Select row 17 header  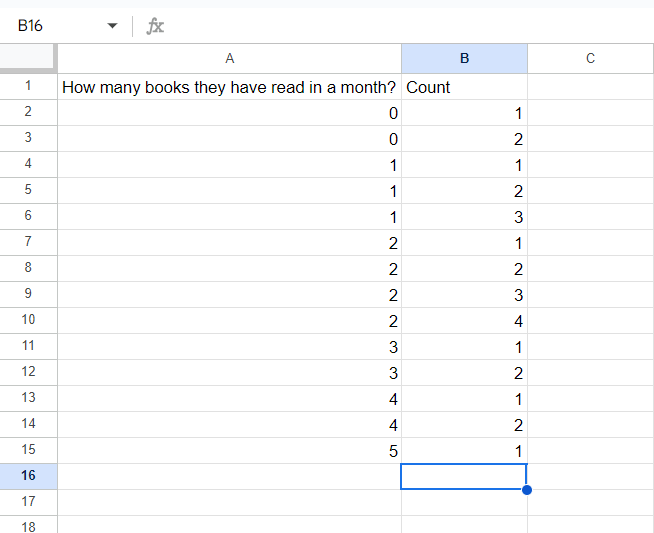(28, 503)
